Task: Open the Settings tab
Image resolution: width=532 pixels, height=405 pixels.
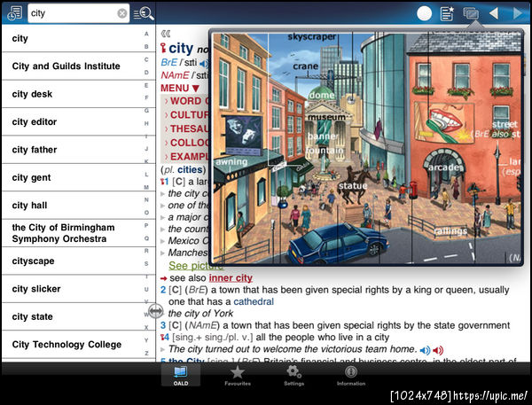Action: [293, 376]
